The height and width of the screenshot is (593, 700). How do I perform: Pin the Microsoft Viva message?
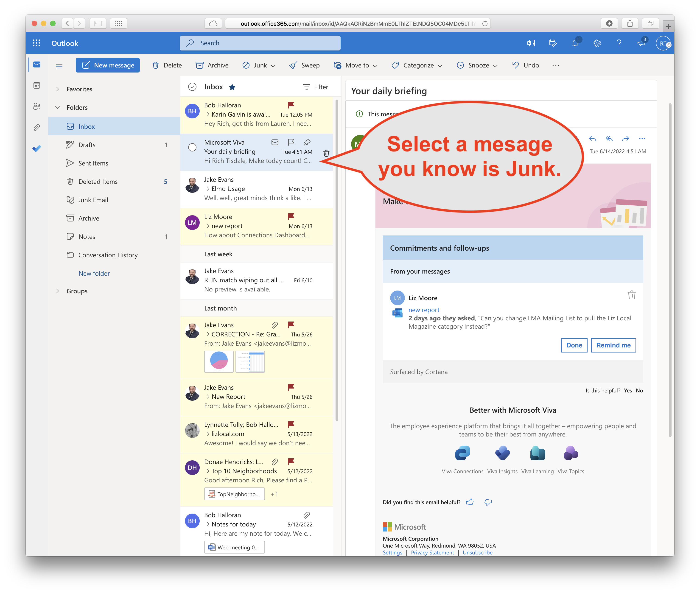[307, 142]
